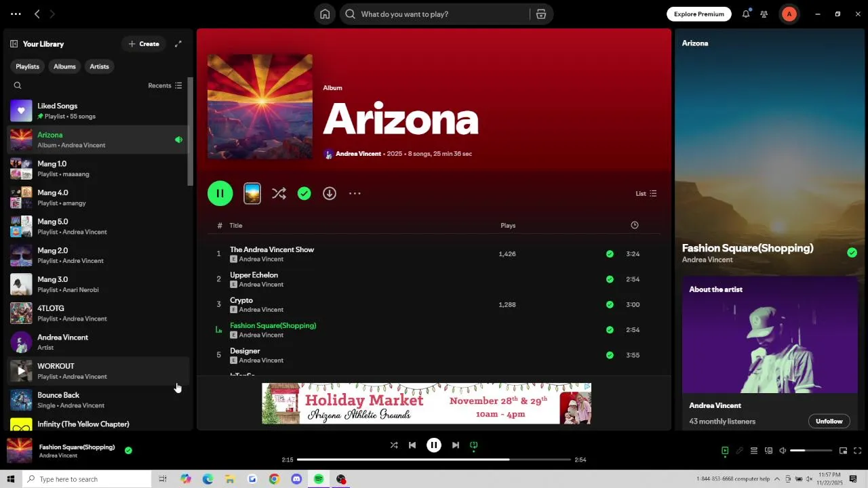Open Connect to a device

(768, 451)
